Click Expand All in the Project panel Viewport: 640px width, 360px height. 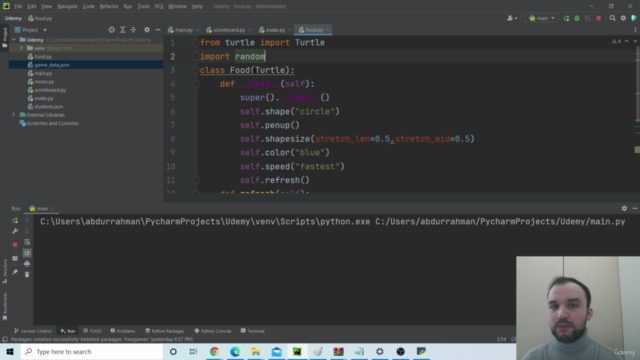coord(122,30)
